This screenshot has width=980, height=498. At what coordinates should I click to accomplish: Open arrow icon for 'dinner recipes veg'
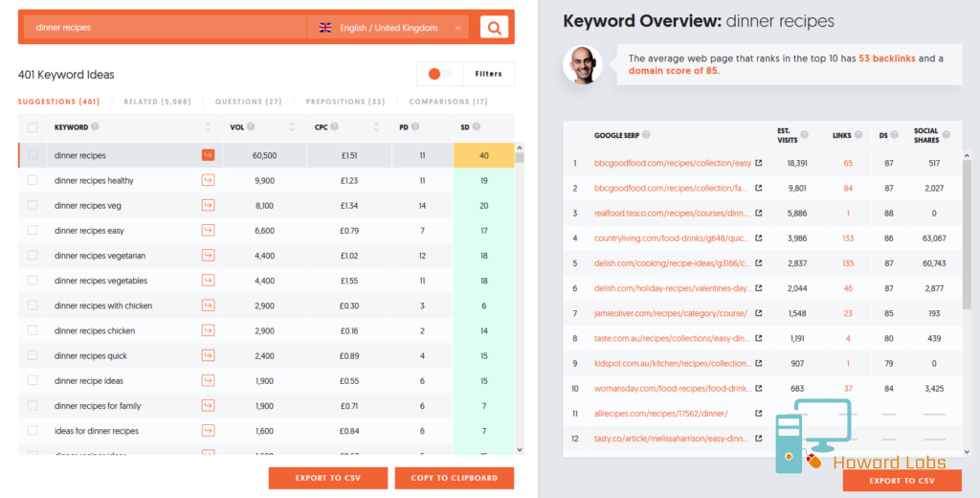[208, 205]
